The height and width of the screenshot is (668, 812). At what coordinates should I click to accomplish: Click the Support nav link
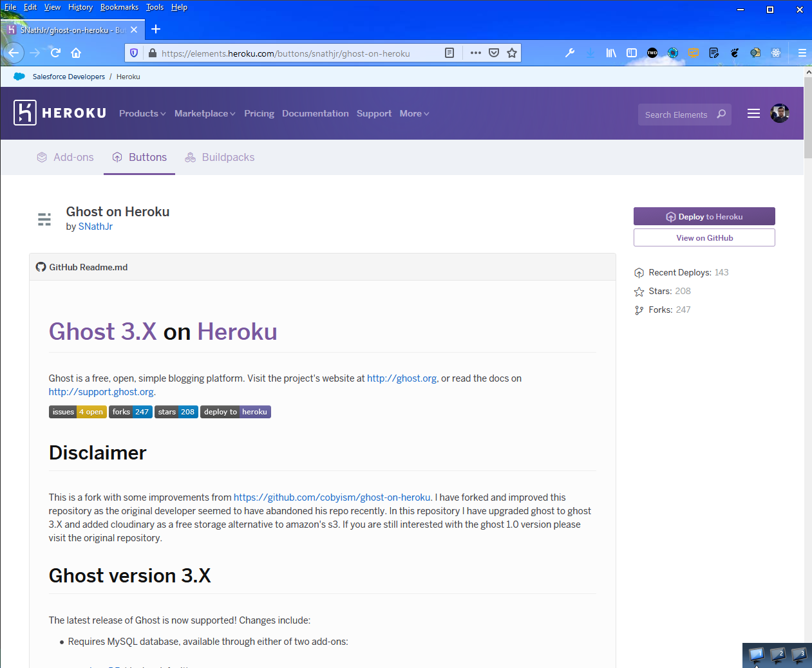click(x=374, y=113)
